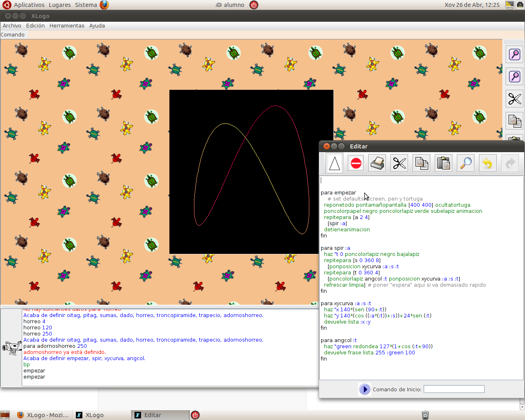Image resolution: width=525 pixels, height=420 pixels.
Task: Click the red power button in top panel
Action: (254, 5)
